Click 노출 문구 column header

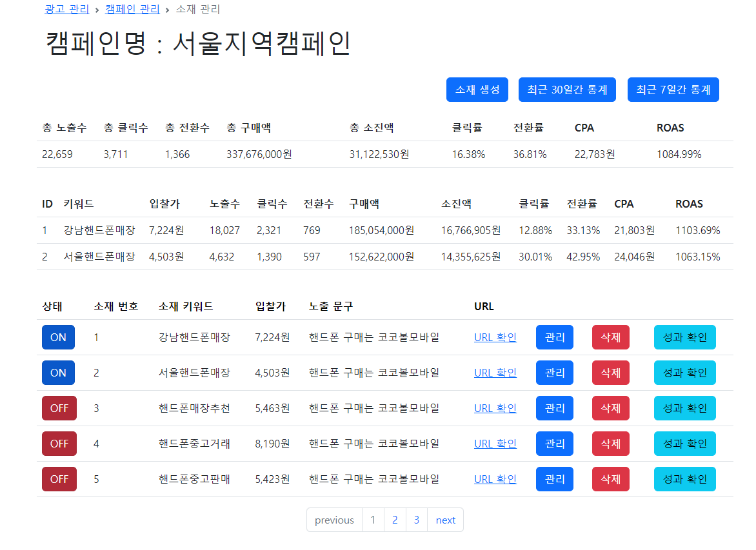[x=331, y=306]
